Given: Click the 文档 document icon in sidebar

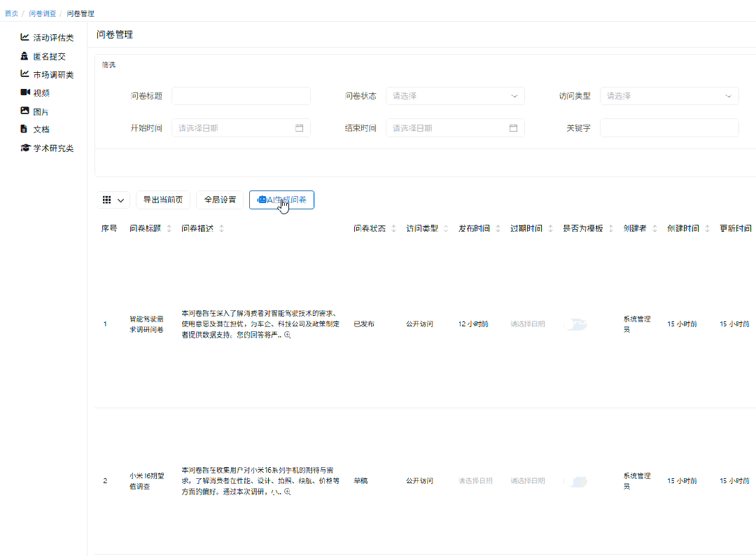Looking at the screenshot, I should pyautogui.click(x=24, y=129).
